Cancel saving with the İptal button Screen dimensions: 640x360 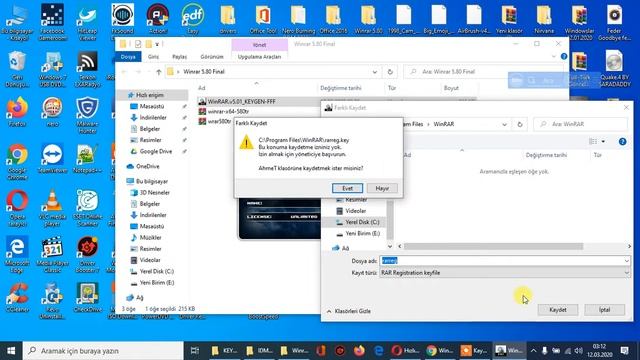(x=604, y=310)
